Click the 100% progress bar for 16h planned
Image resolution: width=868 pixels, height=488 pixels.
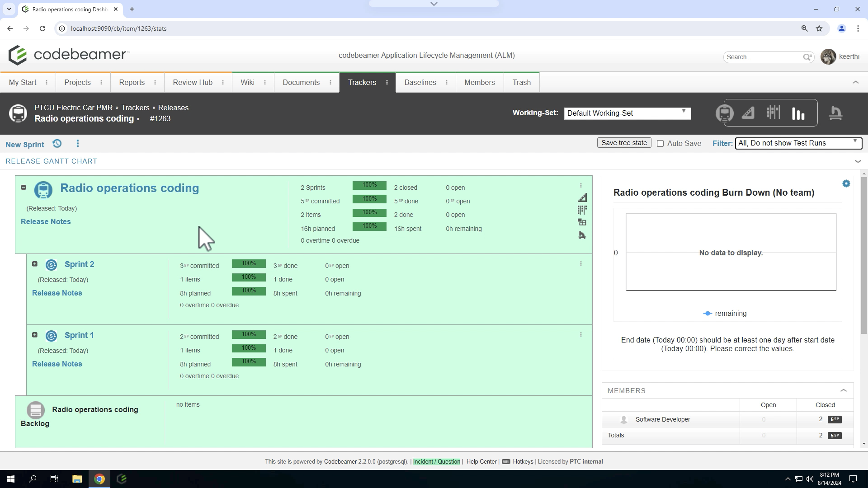pyautogui.click(x=369, y=226)
